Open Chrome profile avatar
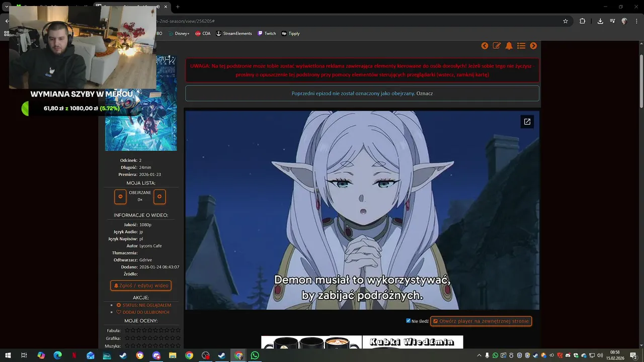This screenshot has width=644, height=362. pos(624,21)
